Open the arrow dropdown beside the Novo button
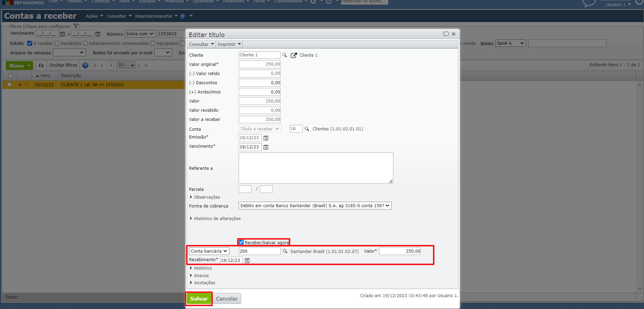The width and height of the screenshot is (644, 309). pos(29,66)
